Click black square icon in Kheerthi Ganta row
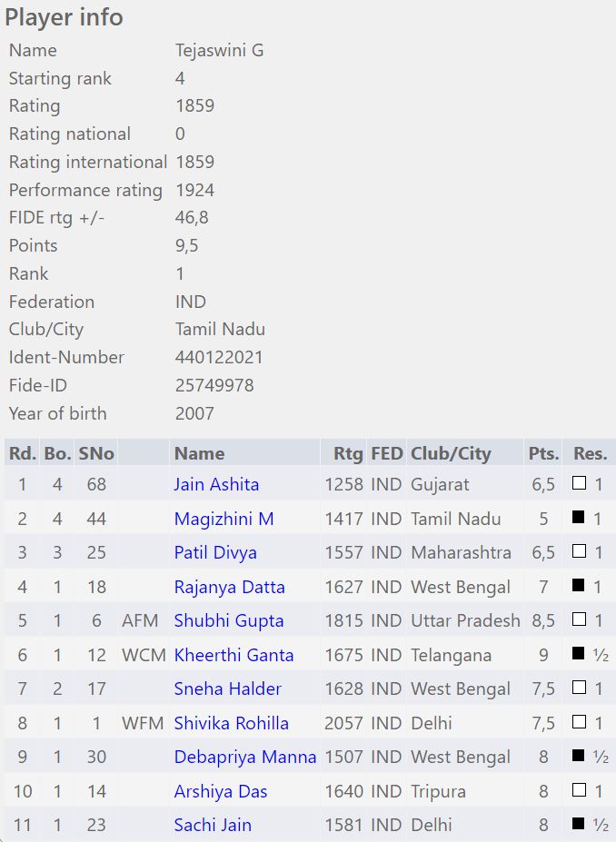The height and width of the screenshot is (842, 616). [x=579, y=654]
